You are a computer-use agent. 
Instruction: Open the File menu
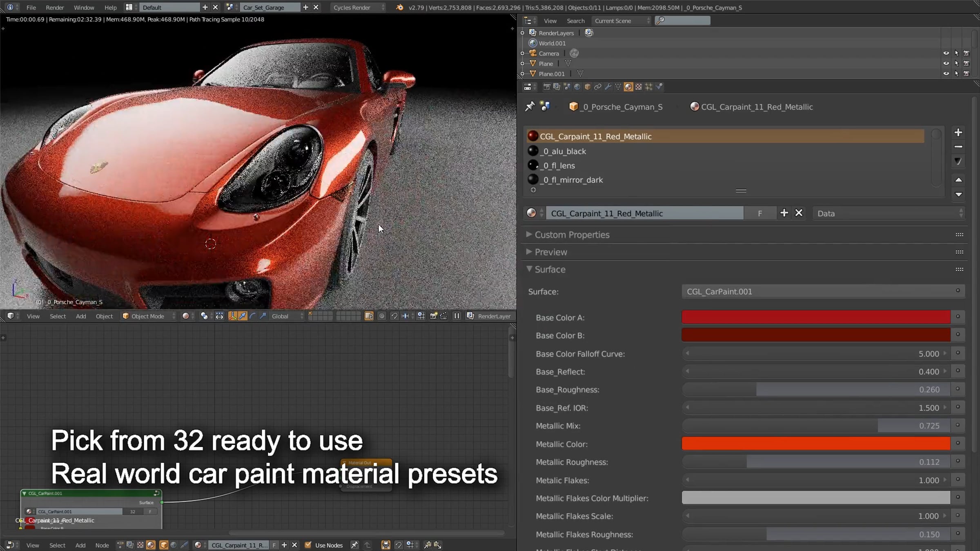point(31,7)
